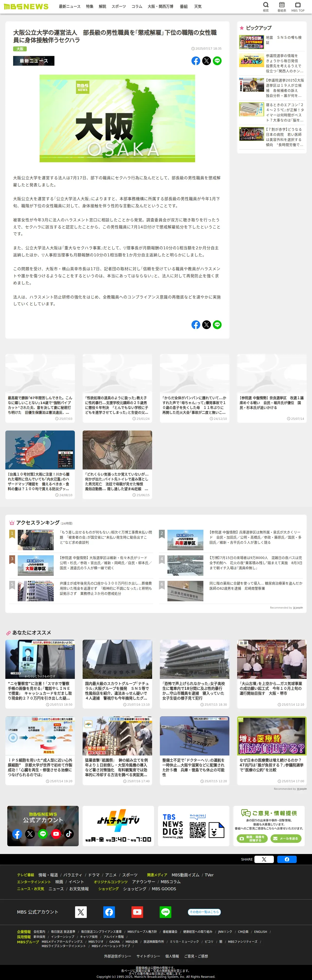Open ranking 3 大阪選挙区 article
The image size is (312, 980).
[81, 565]
